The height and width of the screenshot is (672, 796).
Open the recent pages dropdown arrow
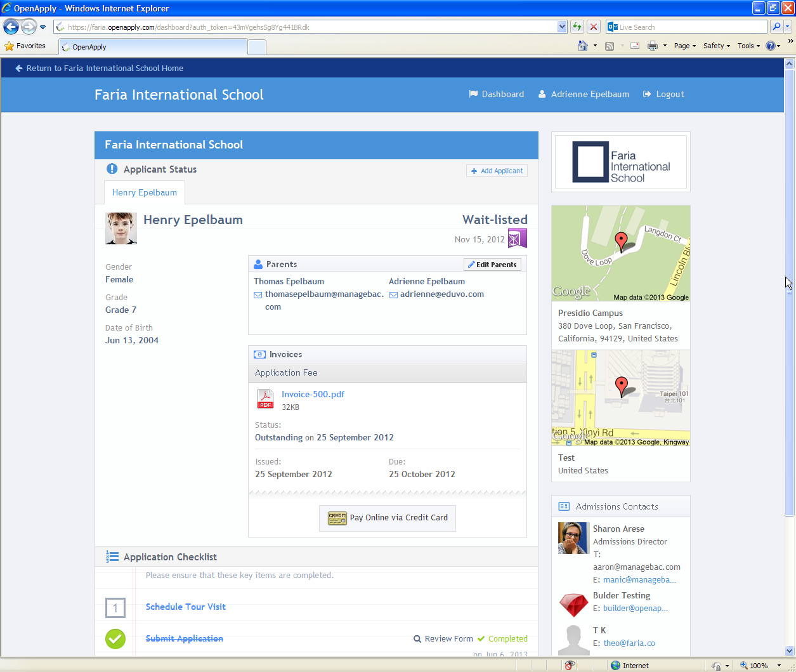click(x=43, y=27)
